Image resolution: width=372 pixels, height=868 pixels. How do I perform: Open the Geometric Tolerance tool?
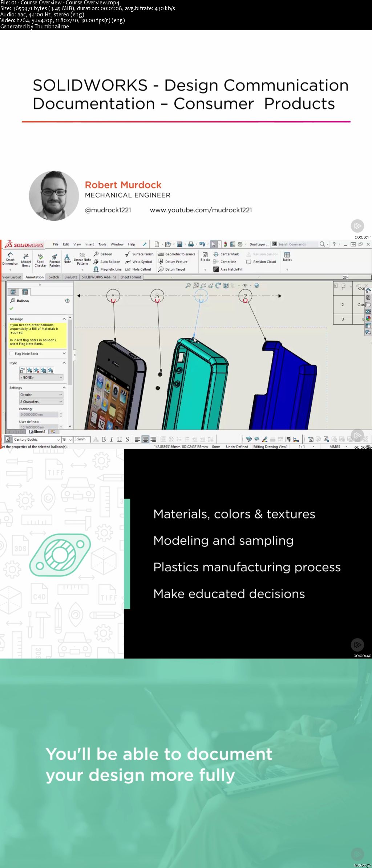pyautogui.click(x=177, y=254)
